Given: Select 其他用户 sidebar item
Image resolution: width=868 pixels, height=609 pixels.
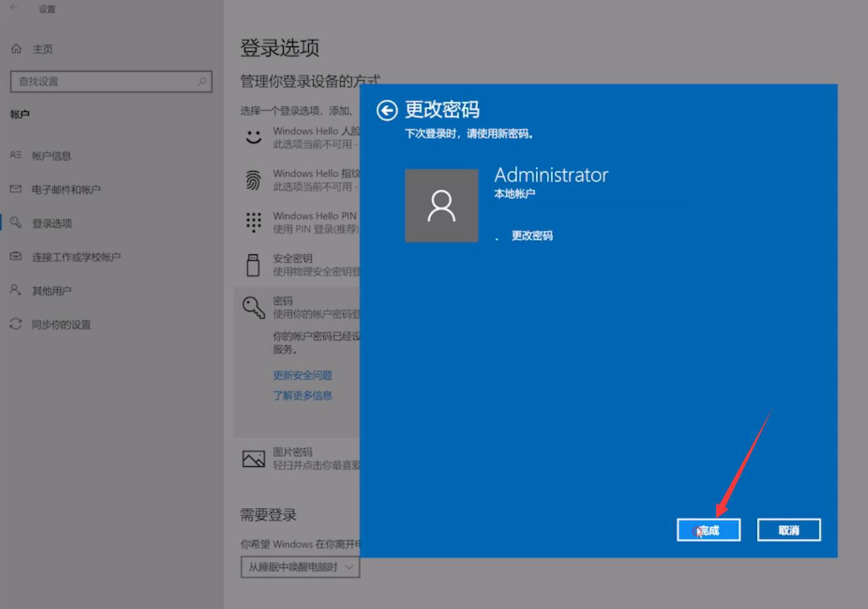Looking at the screenshot, I should (51, 290).
